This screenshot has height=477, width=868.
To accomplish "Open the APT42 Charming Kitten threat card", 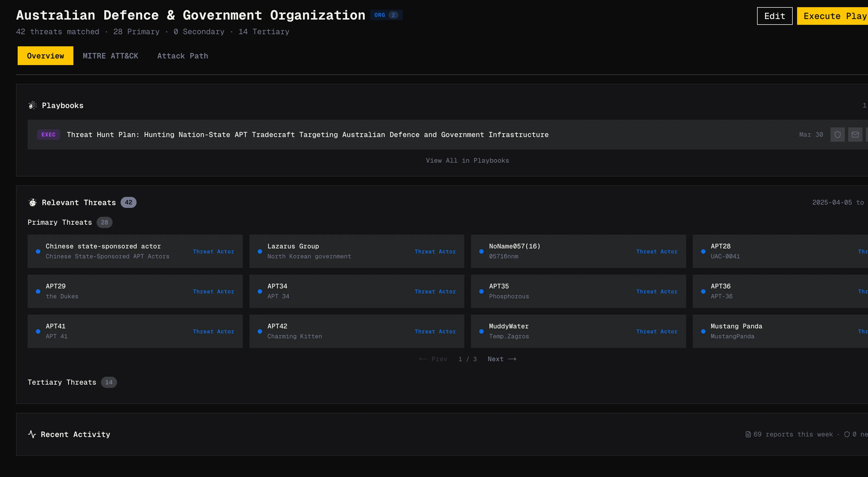I will (x=357, y=331).
